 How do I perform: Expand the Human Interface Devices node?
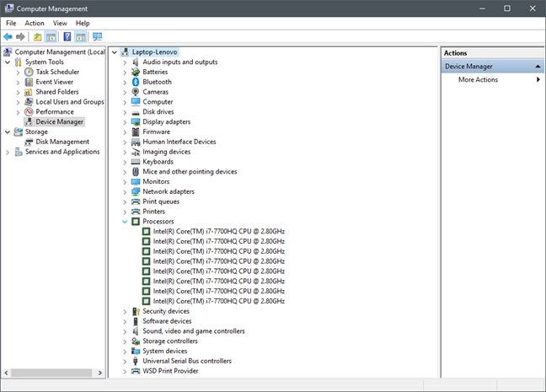[125, 142]
